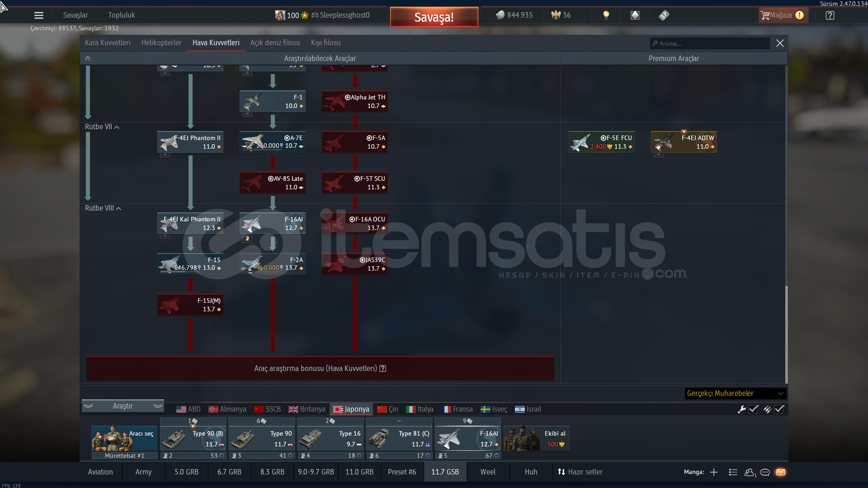Collapse the Rütbe VIII rank section
Image resolution: width=868 pixels, height=488 pixels.
pos(103,208)
